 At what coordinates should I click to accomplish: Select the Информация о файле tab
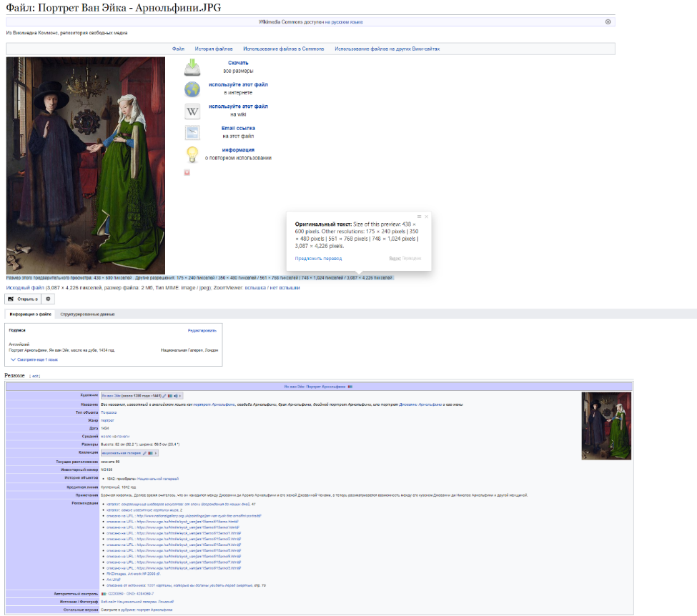pos(30,314)
